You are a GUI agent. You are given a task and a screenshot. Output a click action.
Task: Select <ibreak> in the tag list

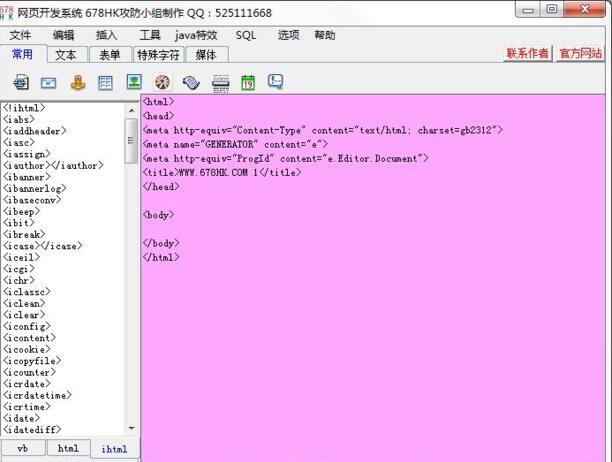24,235
